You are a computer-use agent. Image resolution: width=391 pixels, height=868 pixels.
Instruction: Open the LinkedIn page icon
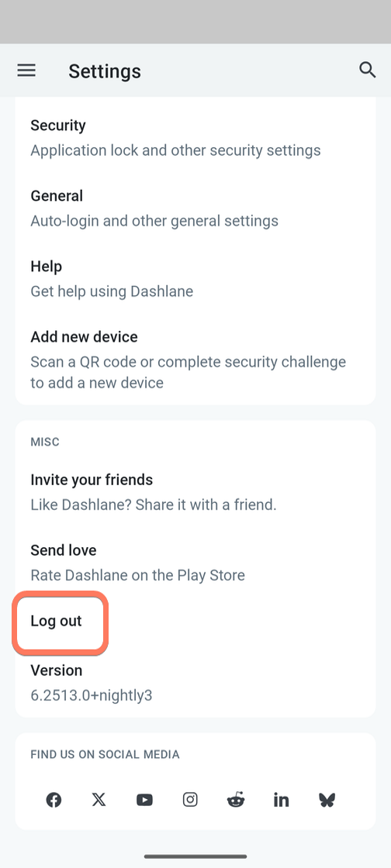(x=281, y=800)
